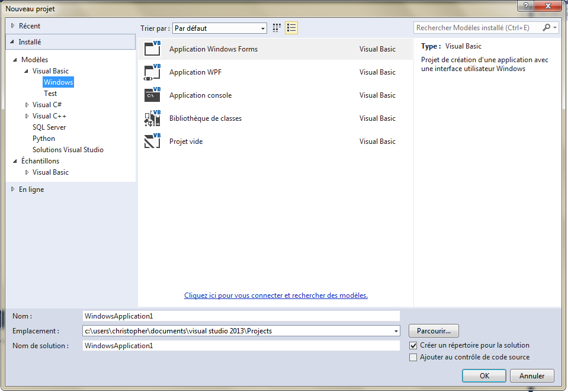This screenshot has width=568, height=392.
Task: Click En ligne label in left pane
Action: (31, 189)
